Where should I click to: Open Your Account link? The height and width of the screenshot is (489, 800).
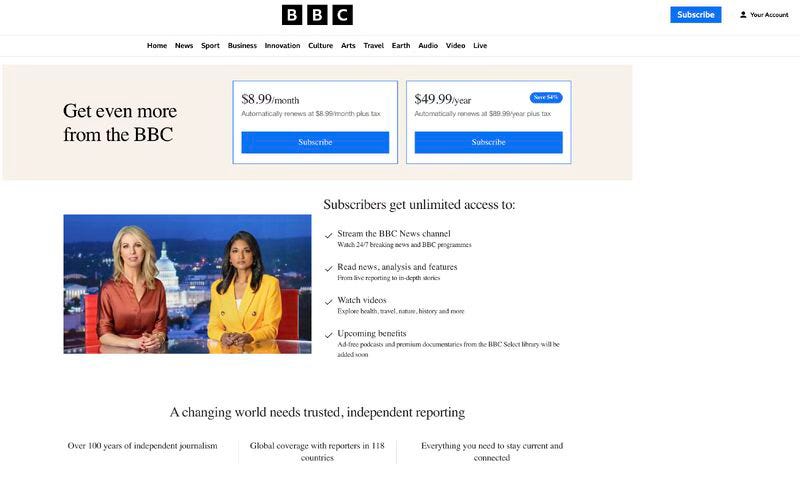pyautogui.click(x=764, y=15)
